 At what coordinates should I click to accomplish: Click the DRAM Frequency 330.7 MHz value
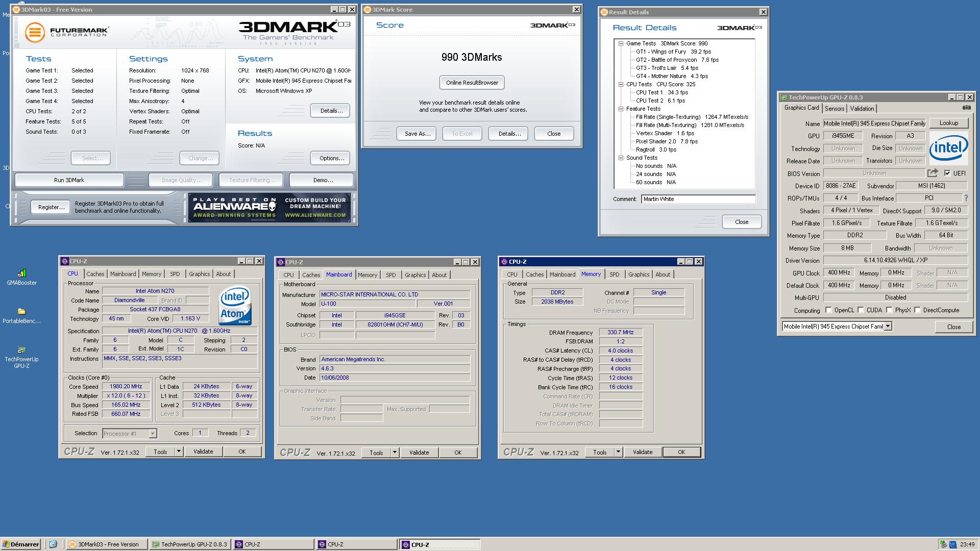click(x=621, y=332)
